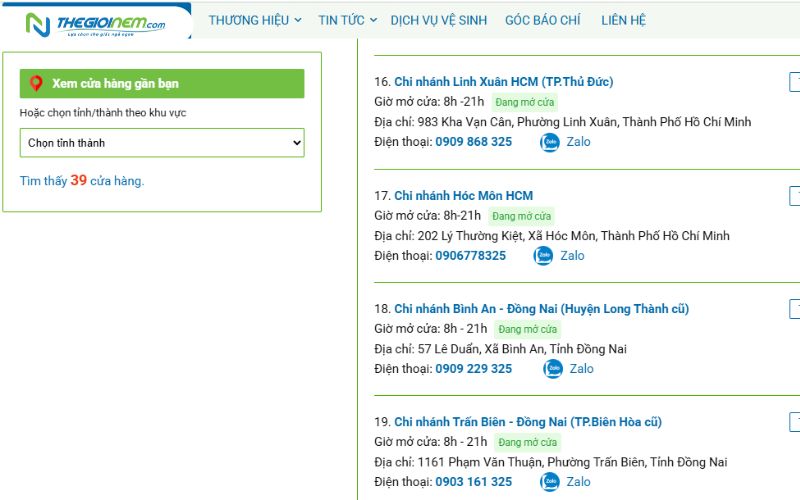This screenshot has width=800, height=500.
Task: Open Góc Báo Chí page
Action: coord(543,20)
